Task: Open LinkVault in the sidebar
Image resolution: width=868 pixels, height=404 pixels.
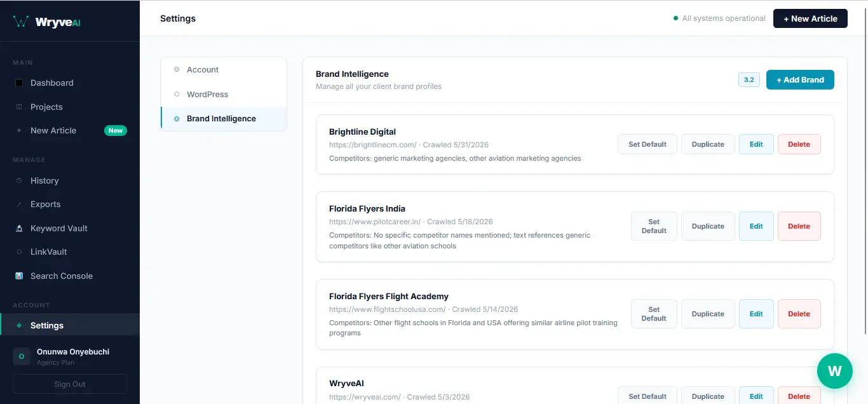Action: [x=70, y=252]
